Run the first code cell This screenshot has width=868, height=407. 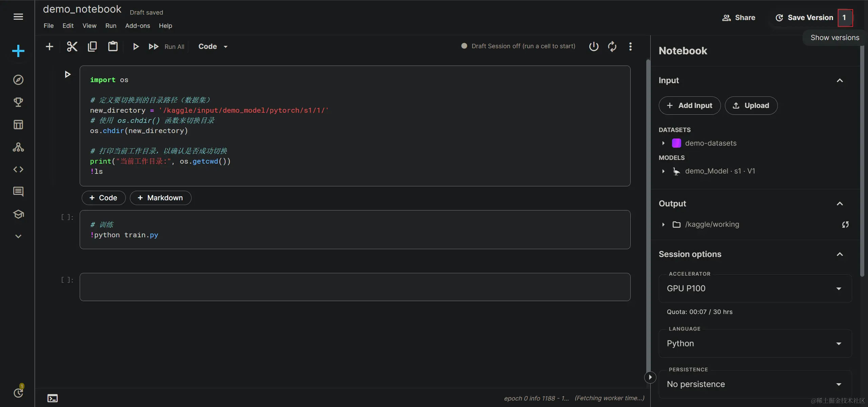pos(67,74)
